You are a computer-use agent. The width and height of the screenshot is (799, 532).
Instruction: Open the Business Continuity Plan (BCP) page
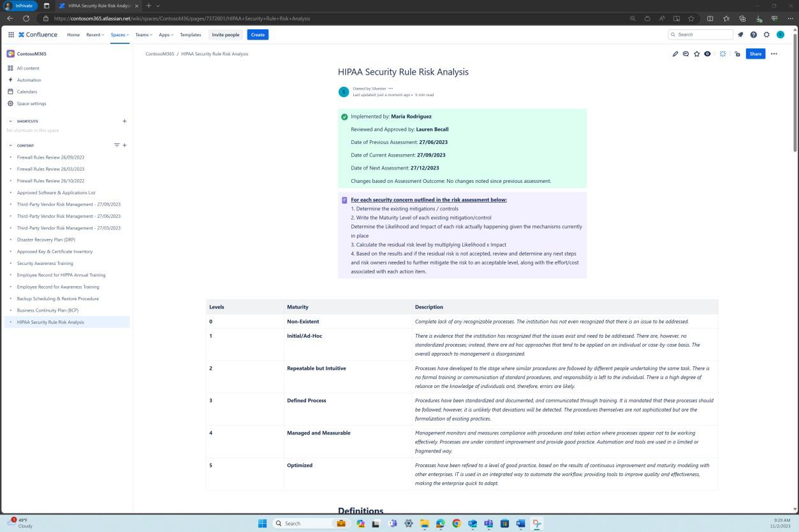click(47, 310)
